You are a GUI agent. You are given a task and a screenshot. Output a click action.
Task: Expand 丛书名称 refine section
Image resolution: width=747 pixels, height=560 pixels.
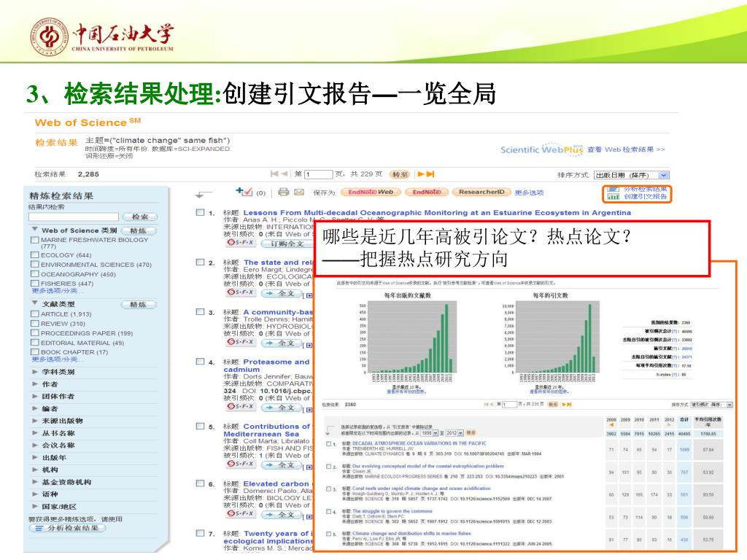[35, 433]
